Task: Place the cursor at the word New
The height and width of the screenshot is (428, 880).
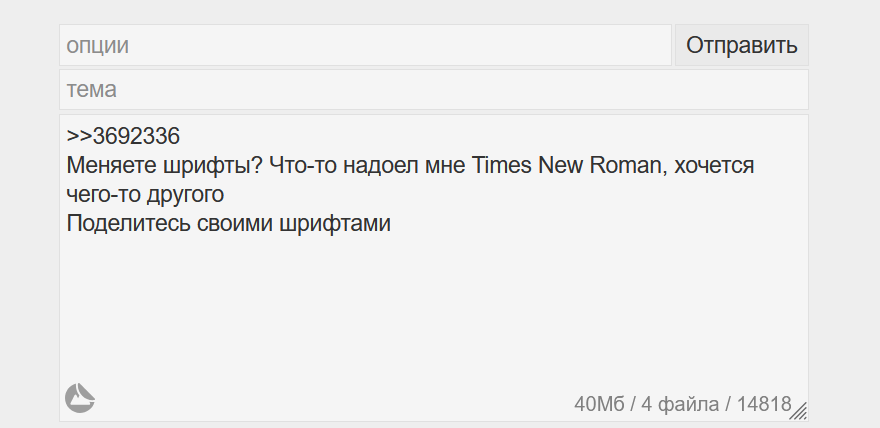Action: (561, 165)
